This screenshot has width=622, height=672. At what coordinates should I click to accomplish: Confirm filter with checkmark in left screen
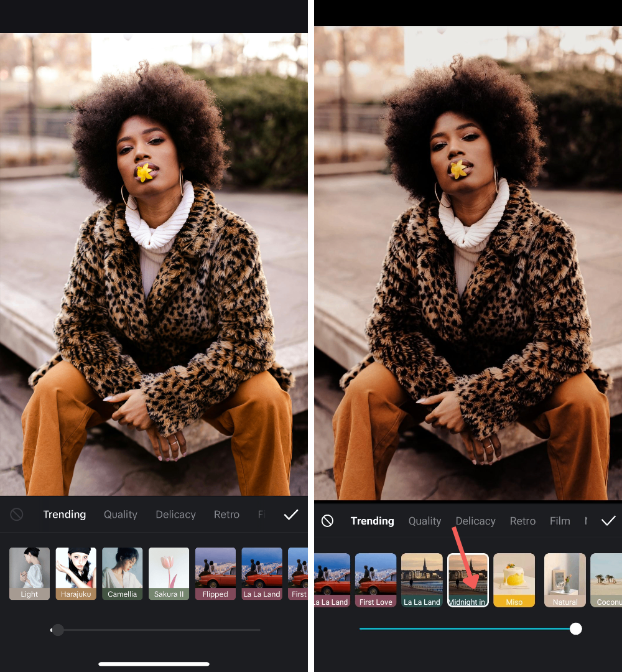(x=291, y=515)
